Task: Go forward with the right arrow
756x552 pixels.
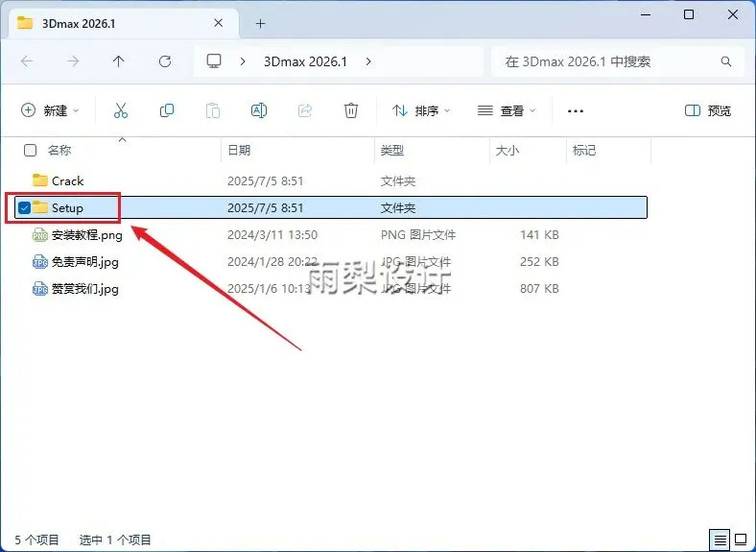Action: click(73, 61)
